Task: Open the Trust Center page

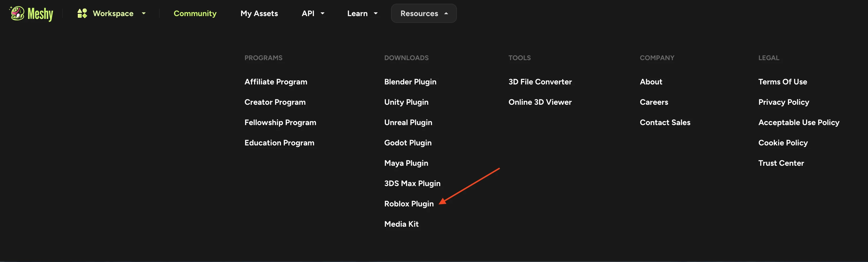Action: (x=781, y=163)
